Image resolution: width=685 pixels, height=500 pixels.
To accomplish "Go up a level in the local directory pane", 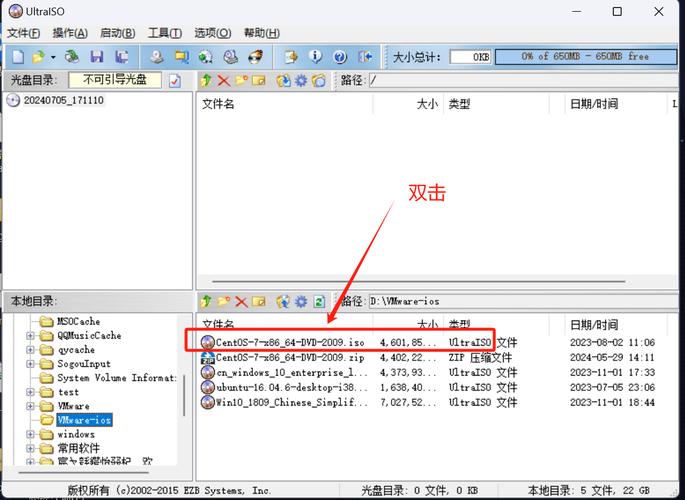I will (x=206, y=301).
